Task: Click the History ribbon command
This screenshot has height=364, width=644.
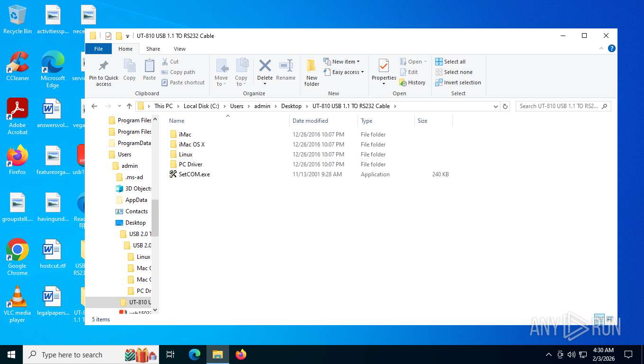Action: pyautogui.click(x=412, y=82)
